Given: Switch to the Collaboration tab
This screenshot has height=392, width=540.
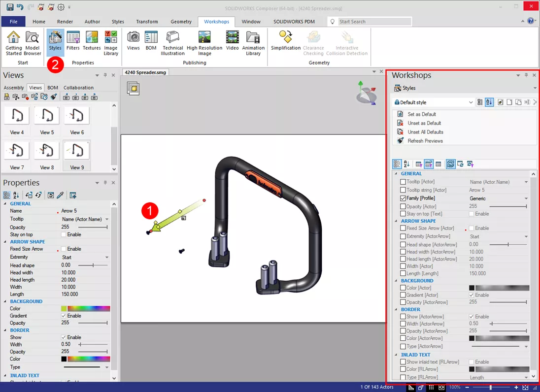Looking at the screenshot, I should tap(78, 88).
